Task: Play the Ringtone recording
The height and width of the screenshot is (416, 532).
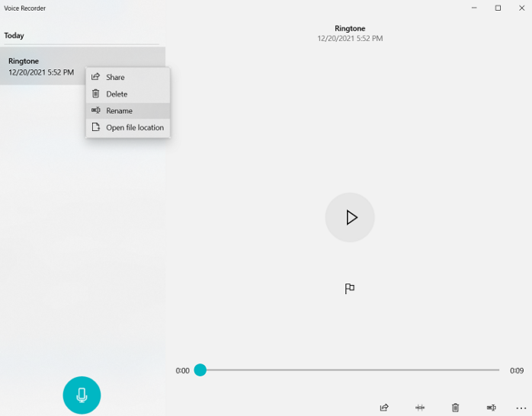Action: pos(350,217)
